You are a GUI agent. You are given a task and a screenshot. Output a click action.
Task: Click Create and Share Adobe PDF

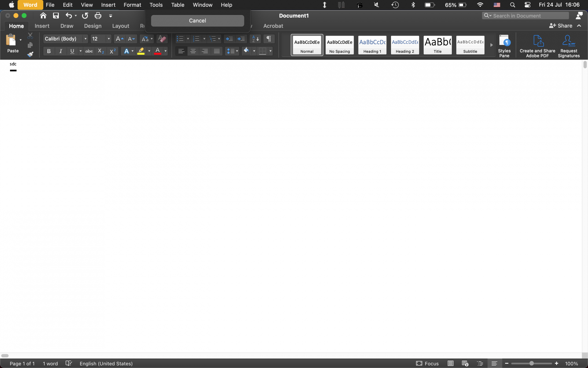(537, 46)
